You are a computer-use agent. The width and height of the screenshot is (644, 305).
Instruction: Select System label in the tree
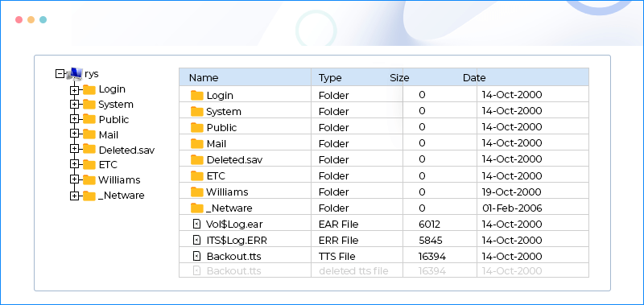pyautogui.click(x=116, y=105)
